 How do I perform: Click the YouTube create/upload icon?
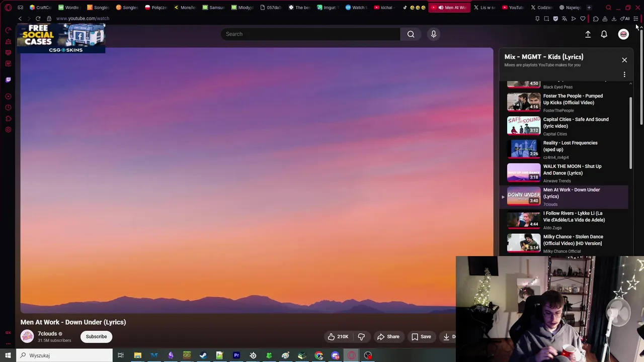[588, 34]
